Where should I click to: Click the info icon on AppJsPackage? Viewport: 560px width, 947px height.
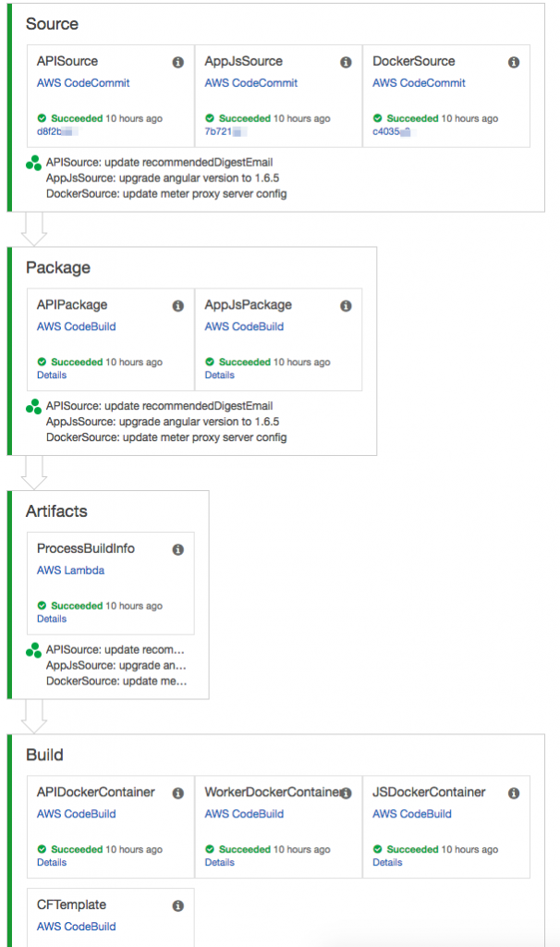pyautogui.click(x=346, y=305)
